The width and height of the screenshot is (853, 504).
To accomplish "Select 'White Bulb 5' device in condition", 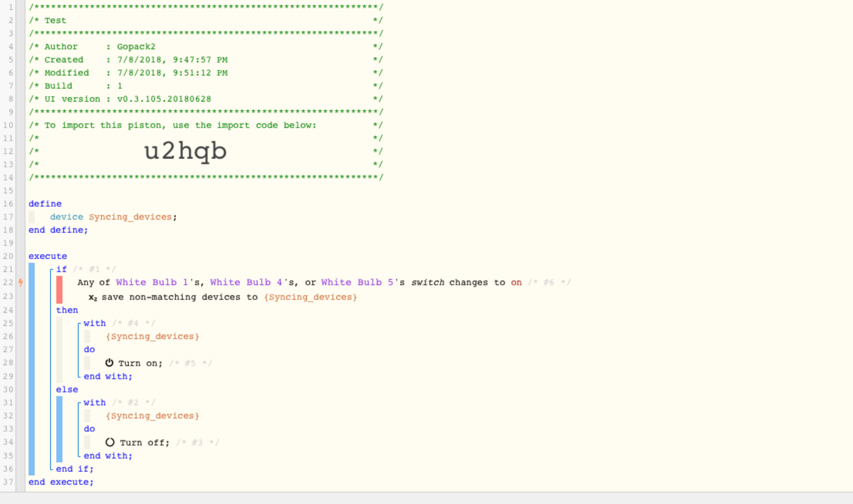I will (357, 282).
